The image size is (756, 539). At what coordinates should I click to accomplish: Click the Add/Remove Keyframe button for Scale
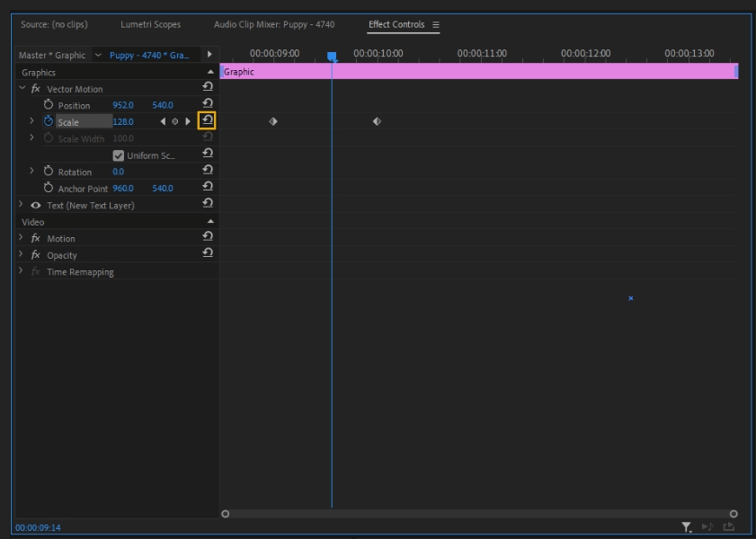tap(175, 121)
